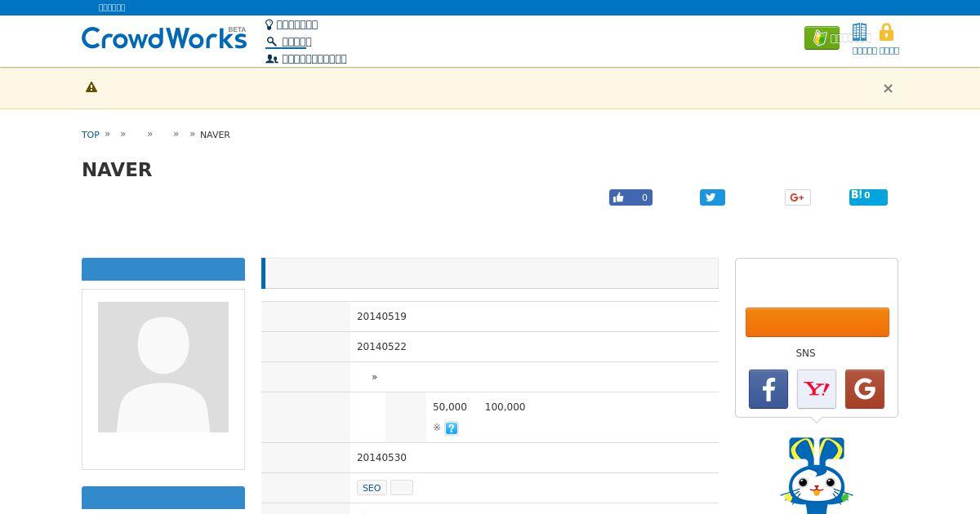Dismiss the yellow warning banner
980x514 pixels.
(x=888, y=88)
